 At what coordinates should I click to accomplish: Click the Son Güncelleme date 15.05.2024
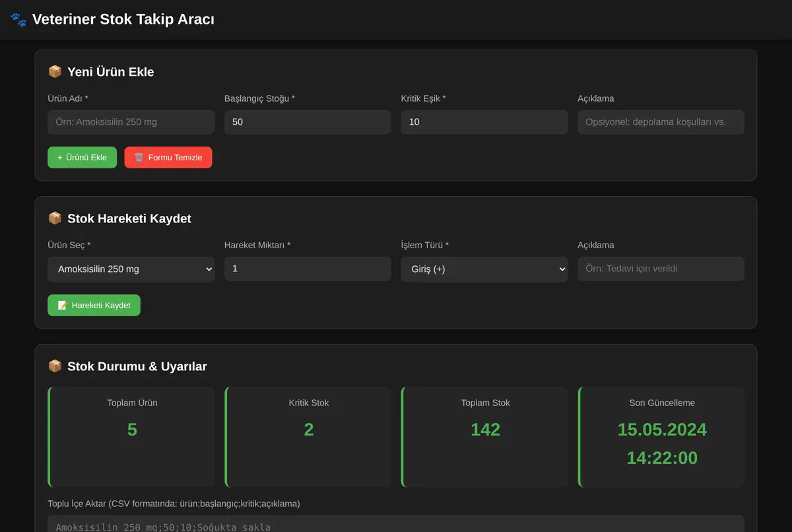tap(662, 430)
